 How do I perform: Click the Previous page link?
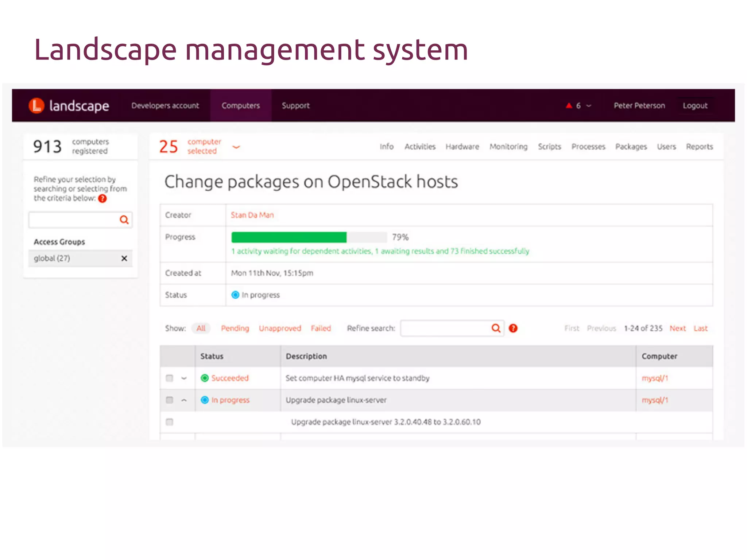601,328
